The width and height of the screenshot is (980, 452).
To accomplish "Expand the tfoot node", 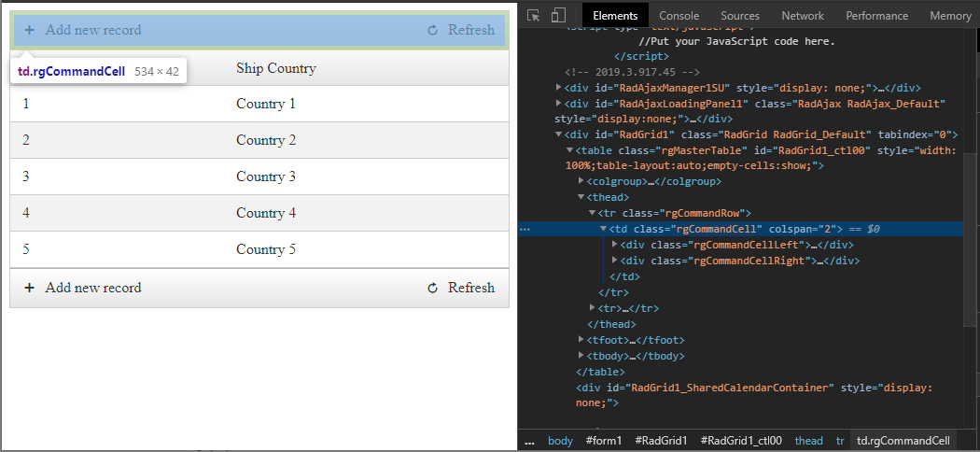I will point(581,340).
